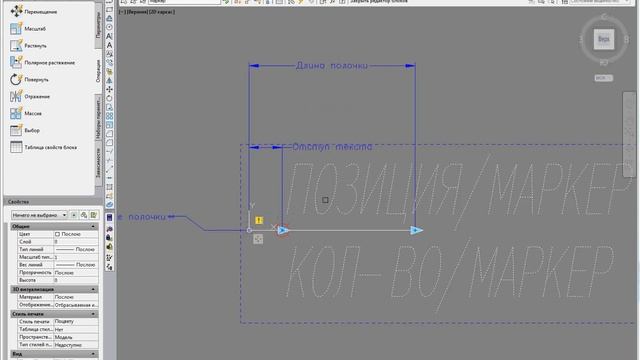Collapse the Вид properties section
640x360 pixels.
[x=93, y=353]
